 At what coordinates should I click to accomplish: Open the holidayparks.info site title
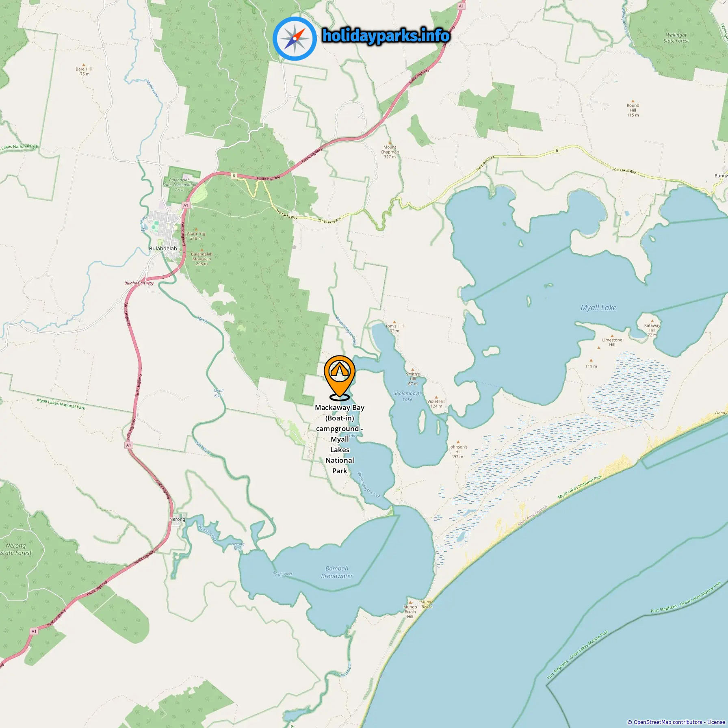(x=386, y=36)
